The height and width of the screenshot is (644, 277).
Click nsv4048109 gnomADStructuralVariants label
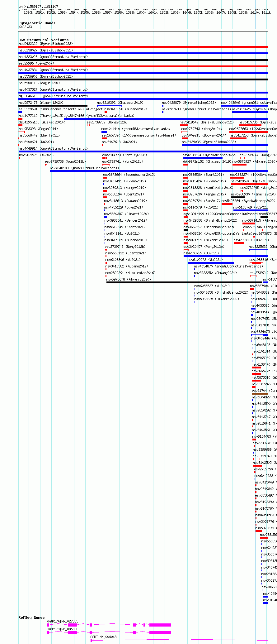pyautogui.click(x=84, y=168)
